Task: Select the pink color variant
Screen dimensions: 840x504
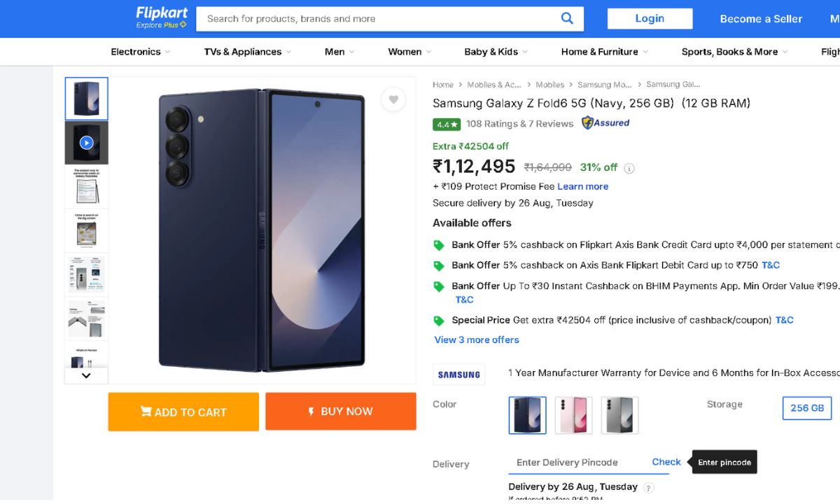Action: click(x=573, y=415)
